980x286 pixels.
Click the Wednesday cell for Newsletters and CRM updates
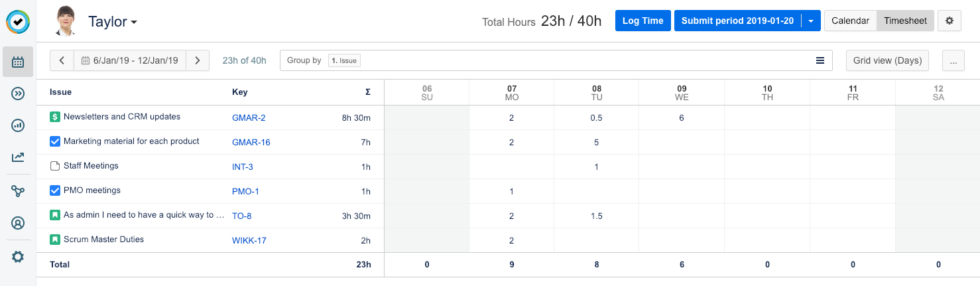(x=681, y=117)
